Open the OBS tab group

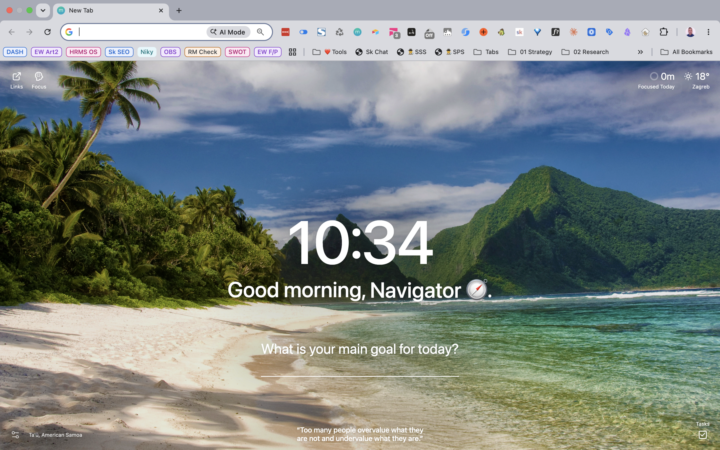170,52
